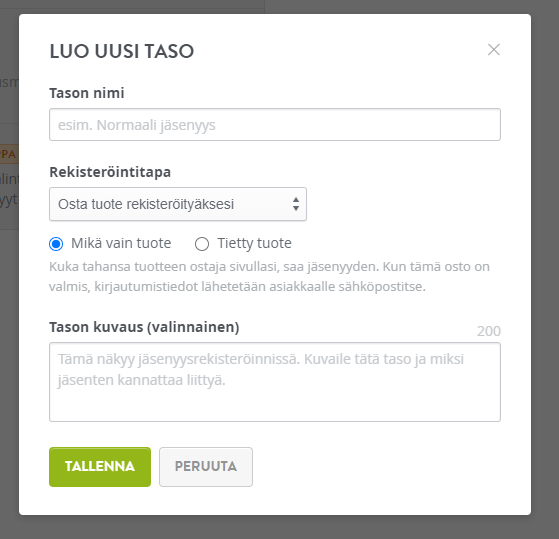The width and height of the screenshot is (559, 539).
Task: Click the Tason nimi field label
Action: click(x=87, y=93)
